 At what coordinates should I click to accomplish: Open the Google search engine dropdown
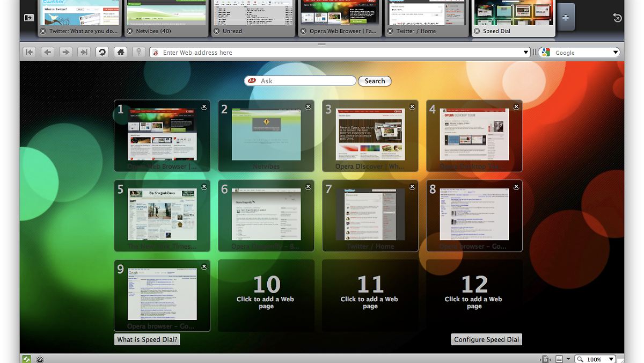(615, 53)
